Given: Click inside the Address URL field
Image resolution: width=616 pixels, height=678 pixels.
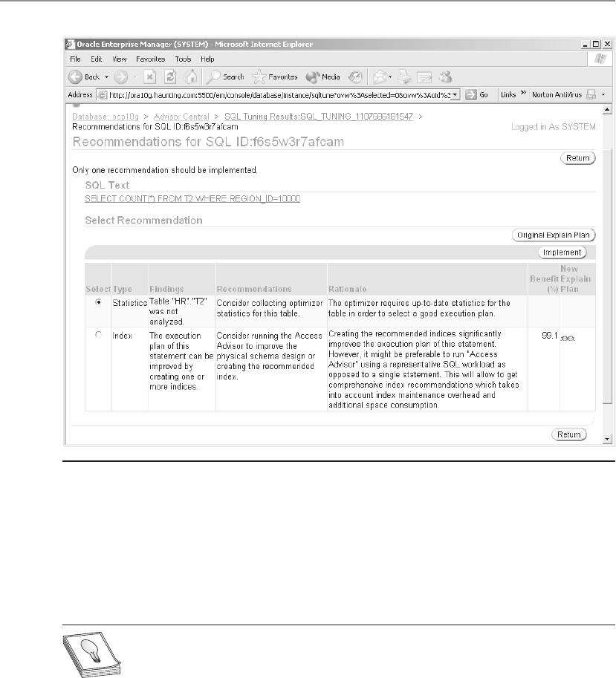Looking at the screenshot, I should (279, 95).
